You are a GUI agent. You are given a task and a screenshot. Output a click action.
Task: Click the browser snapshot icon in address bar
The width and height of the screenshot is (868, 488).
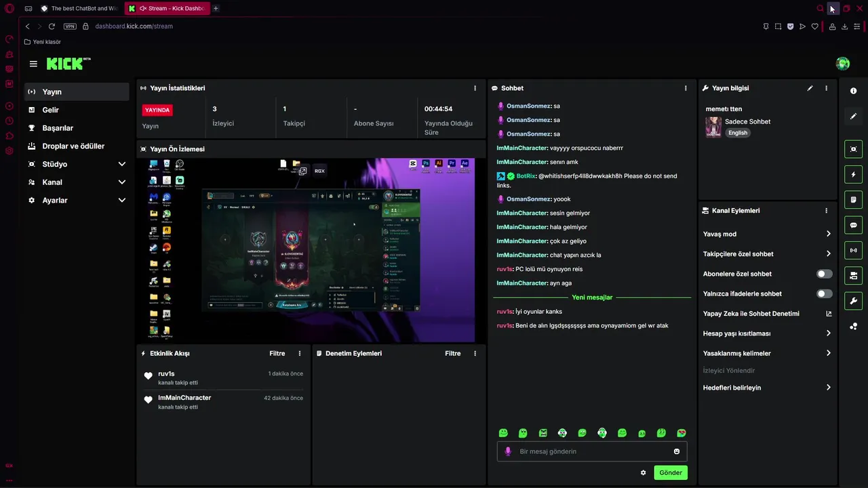[x=778, y=26]
